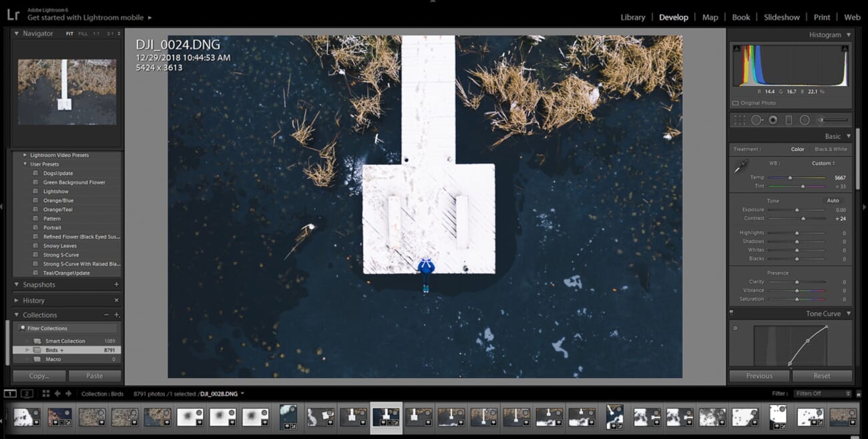This screenshot has width=868, height=439.
Task: Toggle the Tone Curve panel switch
Action: coord(732,312)
